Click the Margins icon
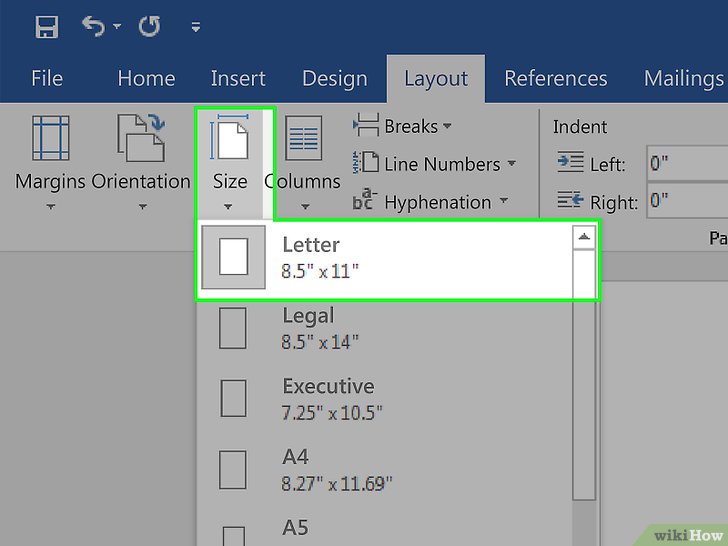This screenshot has height=546, width=728. (x=51, y=138)
